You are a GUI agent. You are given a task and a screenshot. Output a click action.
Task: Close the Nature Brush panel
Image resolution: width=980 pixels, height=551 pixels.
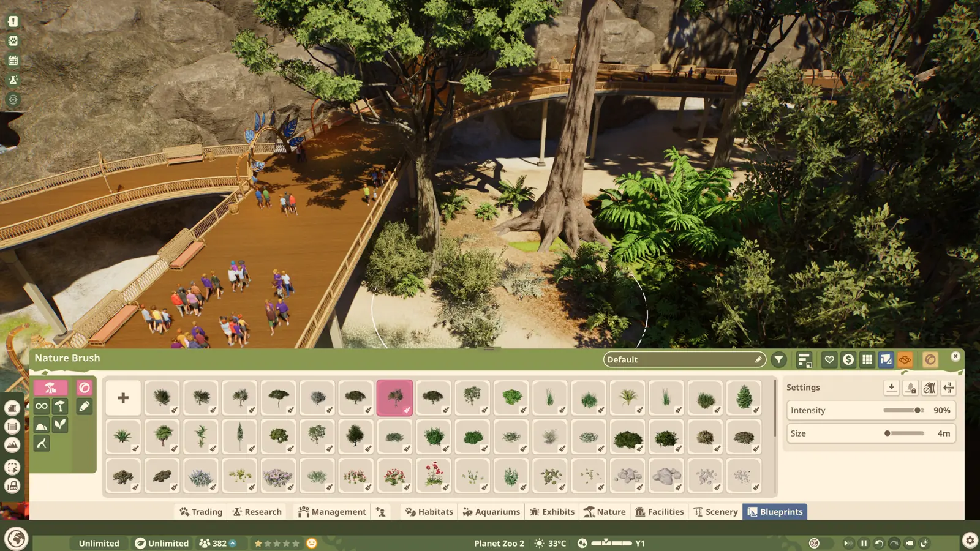click(x=956, y=356)
